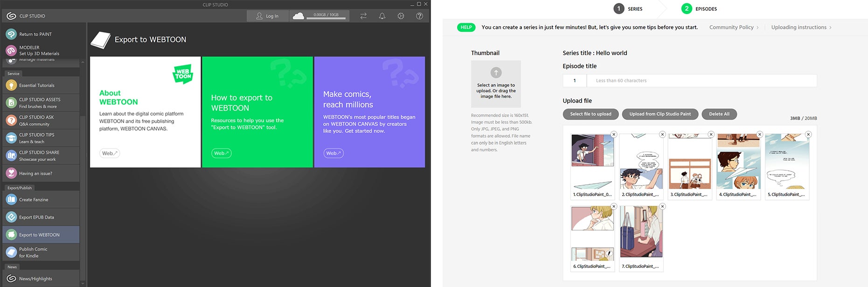Open CLIP STUDIO ASSETS
868x287 pixels.
pyautogui.click(x=41, y=103)
